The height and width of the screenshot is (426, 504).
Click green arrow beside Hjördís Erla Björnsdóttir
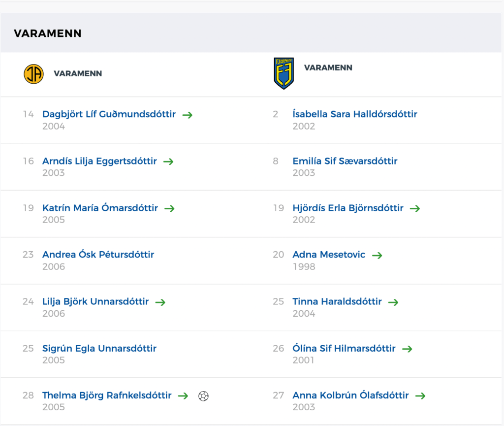pos(415,208)
